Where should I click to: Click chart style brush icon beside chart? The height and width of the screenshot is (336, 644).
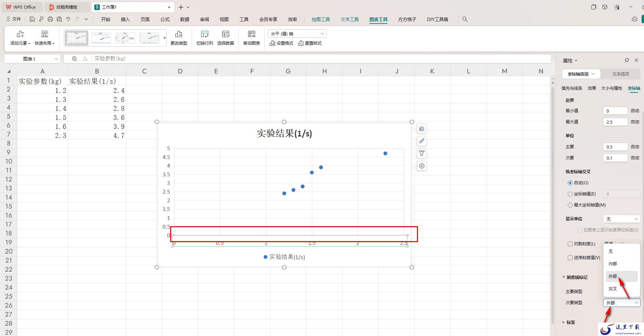coord(422,141)
